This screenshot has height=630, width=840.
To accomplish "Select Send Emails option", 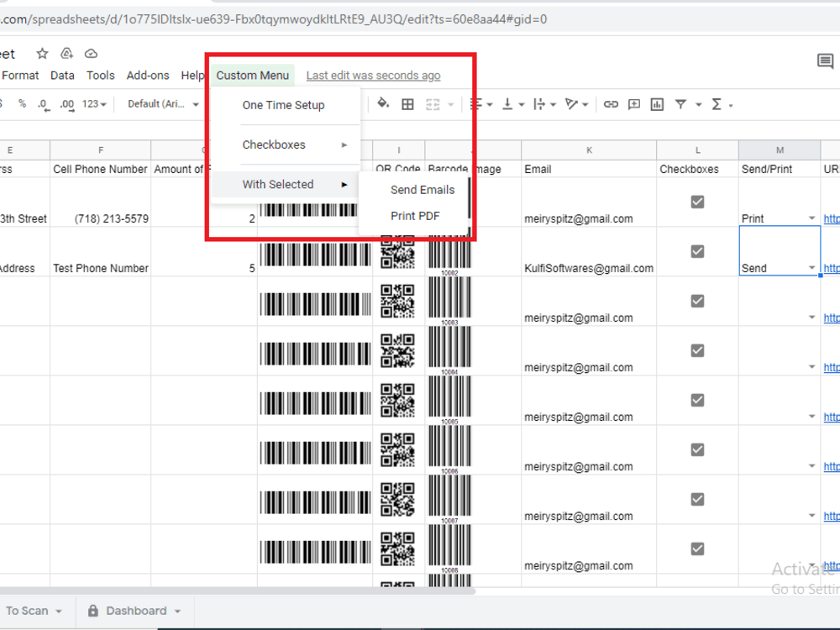I will coord(423,190).
